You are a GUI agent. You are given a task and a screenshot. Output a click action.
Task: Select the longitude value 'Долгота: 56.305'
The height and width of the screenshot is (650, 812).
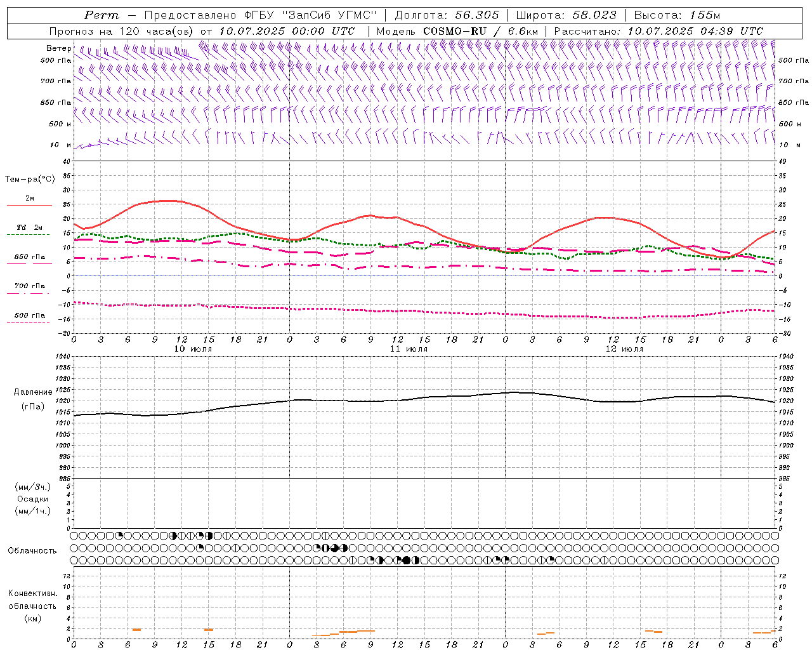[447, 15]
